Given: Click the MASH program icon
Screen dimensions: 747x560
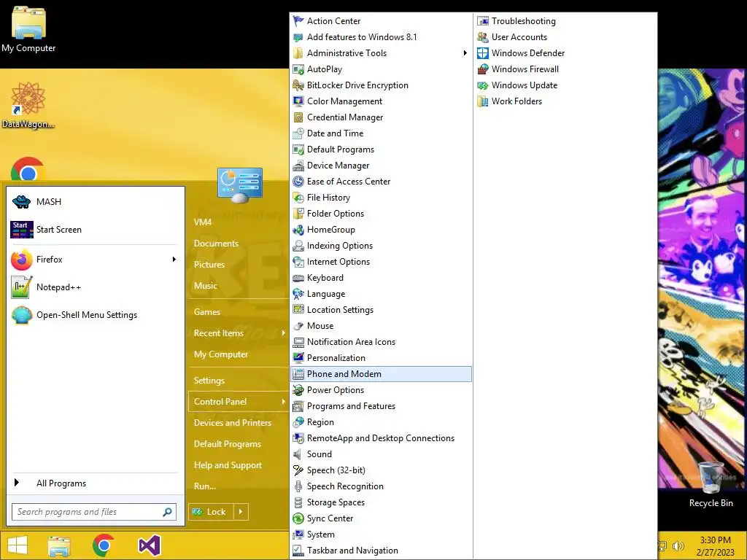Looking at the screenshot, I should [21, 202].
